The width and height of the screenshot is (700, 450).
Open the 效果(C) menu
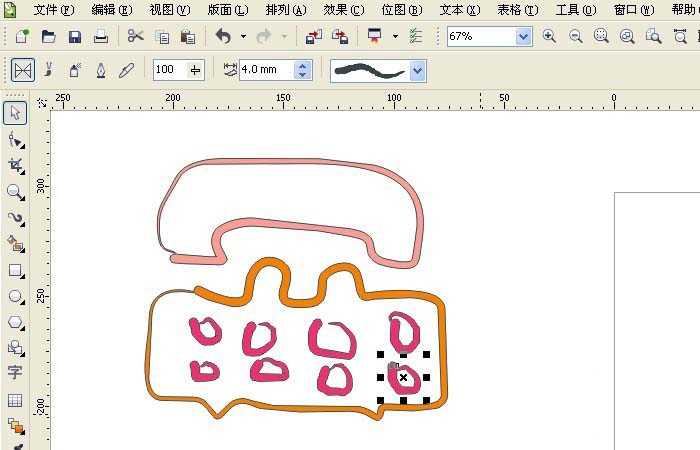click(x=344, y=9)
